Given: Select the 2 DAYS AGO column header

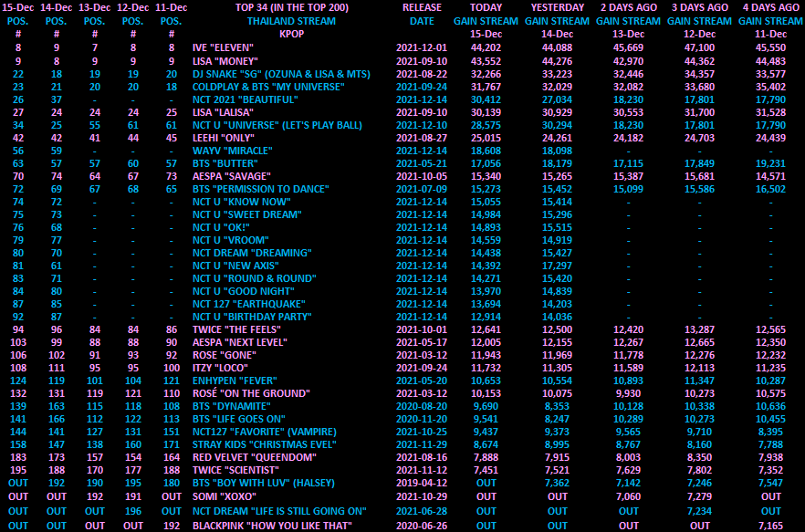Looking at the screenshot, I should [x=628, y=7].
